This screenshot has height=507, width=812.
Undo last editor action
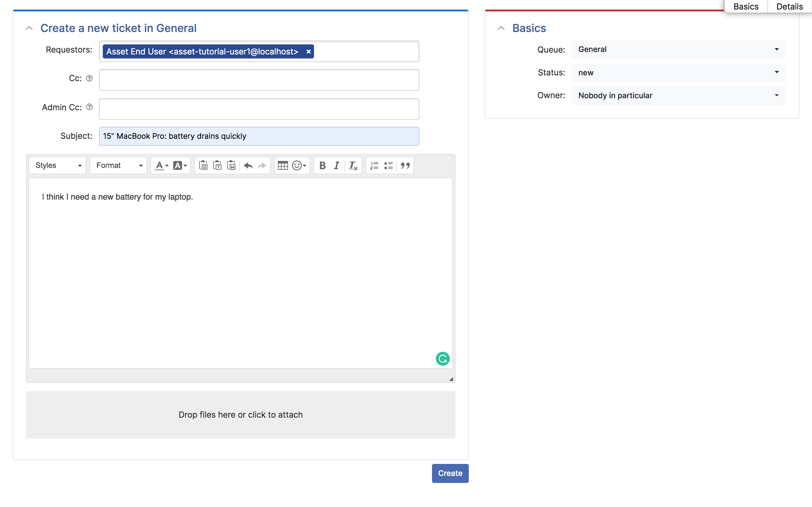tap(248, 165)
